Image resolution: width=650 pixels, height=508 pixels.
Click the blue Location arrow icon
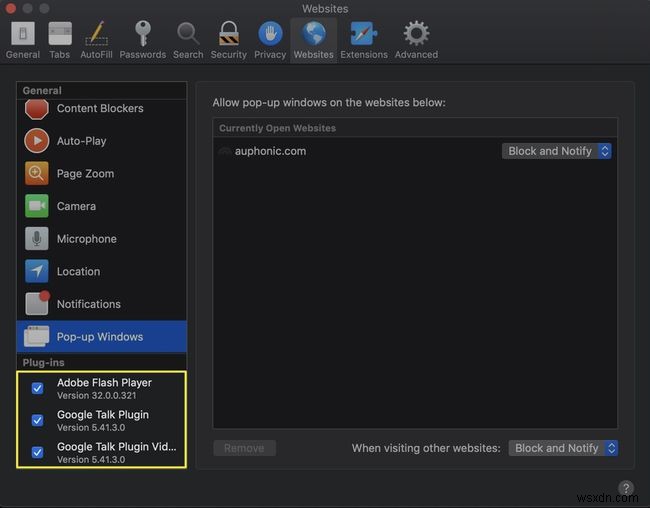pyautogui.click(x=36, y=271)
